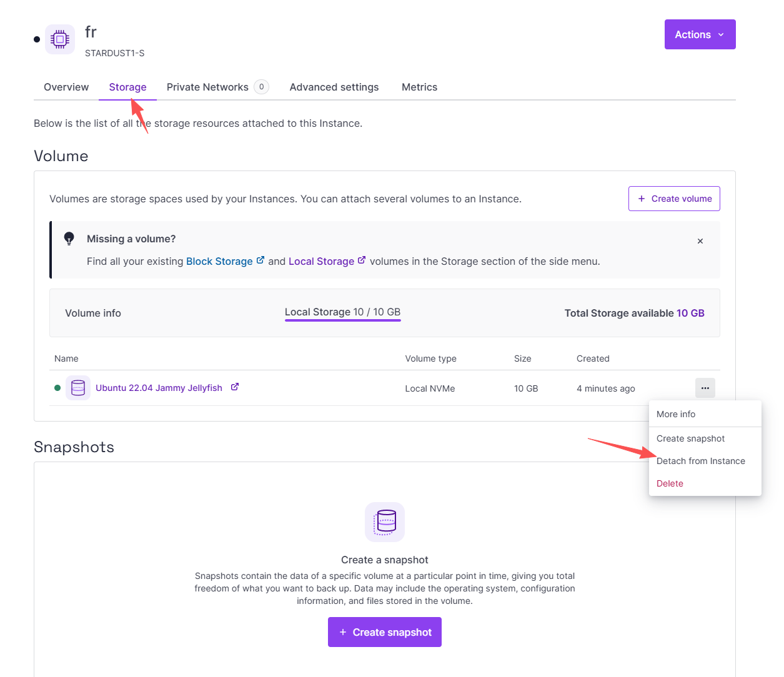
Task: Click the lightbulb icon in the Missing a volume notice
Action: coord(69,239)
